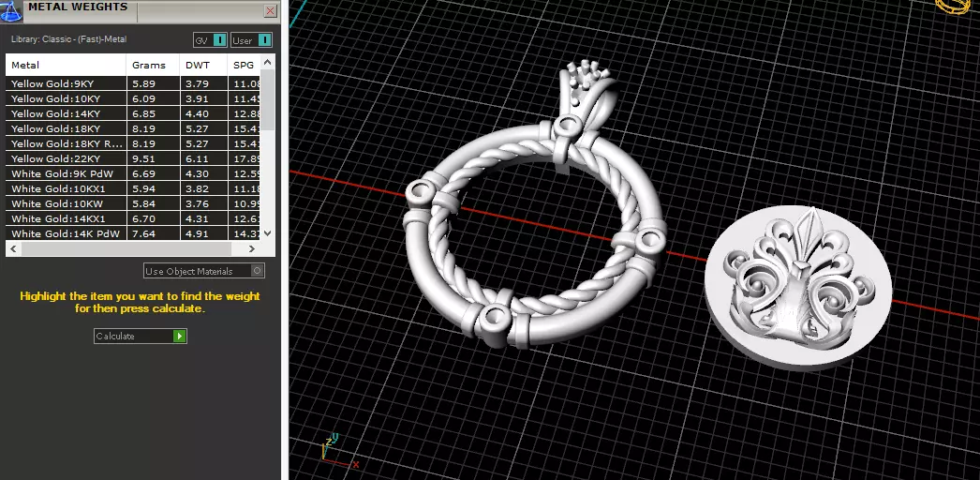Click the green arrow on Calculate
The image size is (980, 480).
tap(179, 337)
